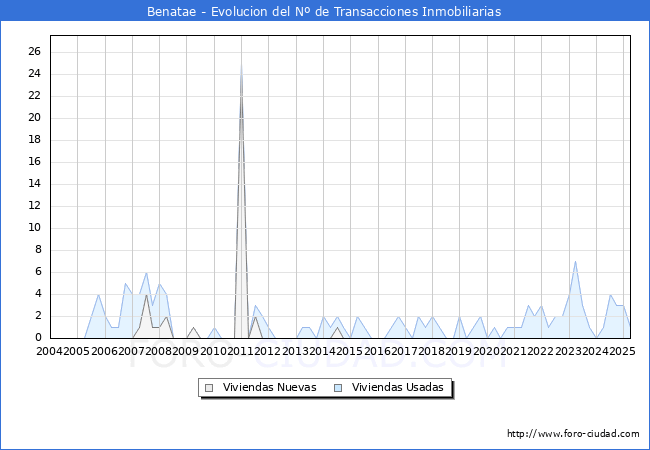This screenshot has width=650, height=450.
Task: Click the y-axis label 2
Action: [x=39, y=315]
